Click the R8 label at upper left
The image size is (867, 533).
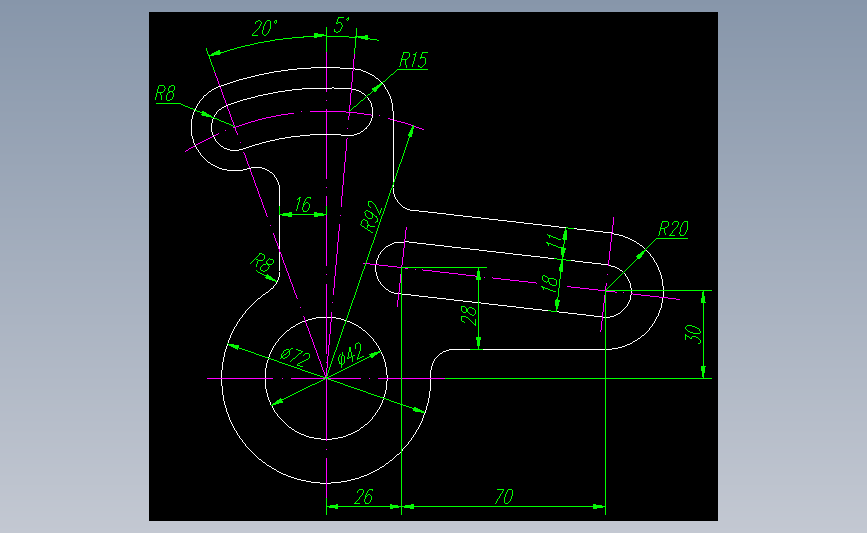[x=165, y=93]
